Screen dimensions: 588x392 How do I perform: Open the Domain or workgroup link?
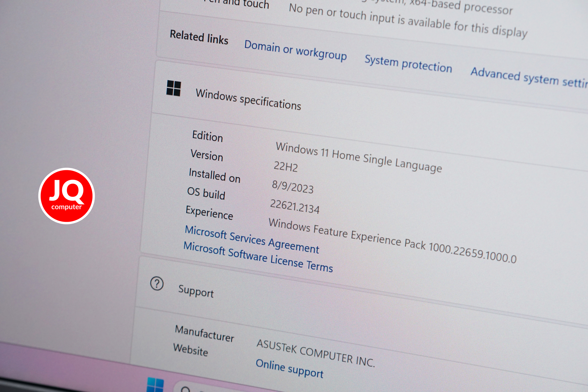point(295,51)
